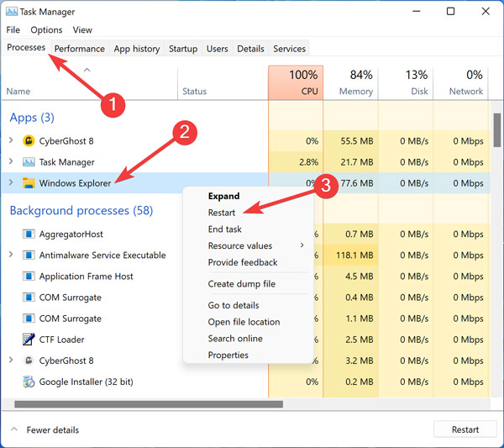Open the File menu

(13, 30)
